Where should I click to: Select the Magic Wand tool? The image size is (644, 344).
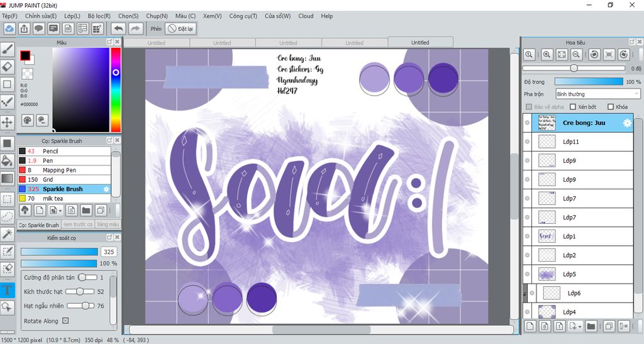point(8,234)
